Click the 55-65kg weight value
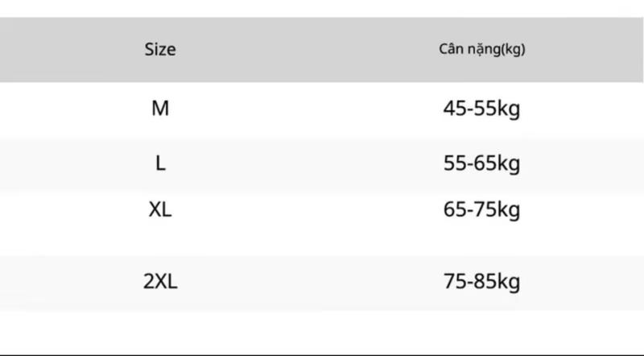This screenshot has width=644, height=356. click(481, 164)
